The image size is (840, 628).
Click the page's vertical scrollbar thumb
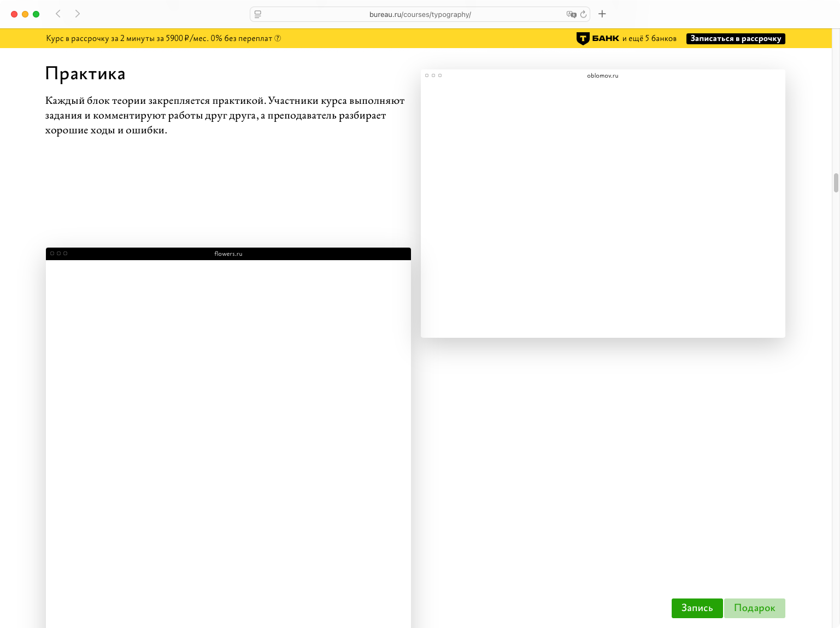pos(836,183)
